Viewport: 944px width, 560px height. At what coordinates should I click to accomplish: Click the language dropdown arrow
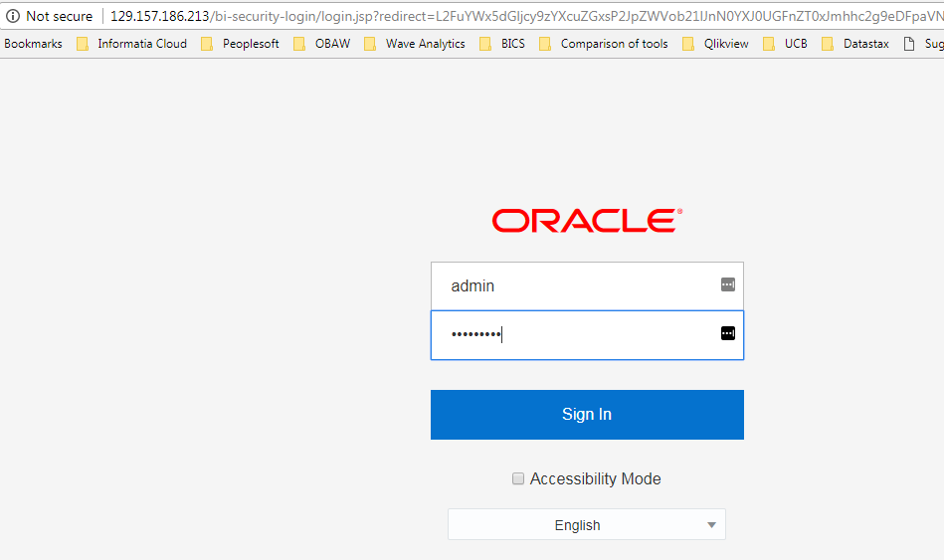coord(711,525)
